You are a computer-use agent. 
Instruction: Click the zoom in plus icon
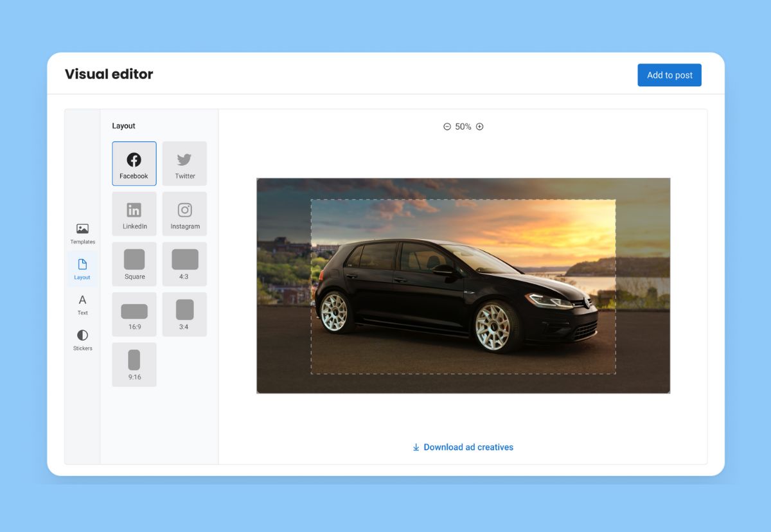[x=479, y=127]
